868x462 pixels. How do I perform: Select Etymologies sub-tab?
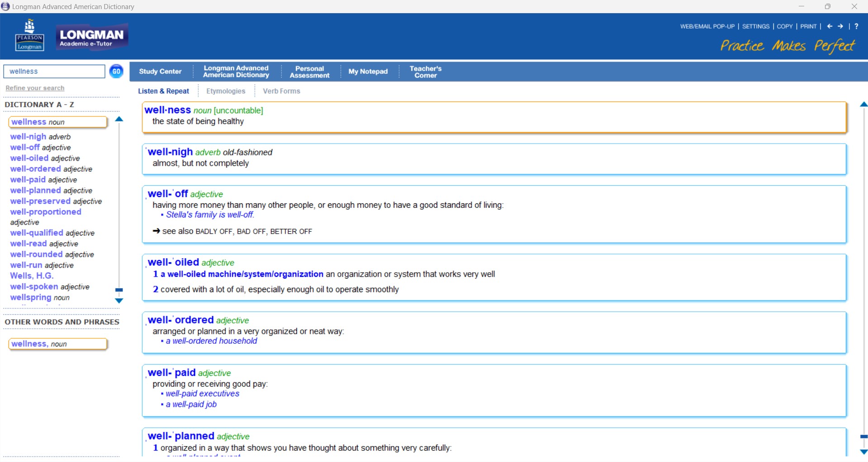[x=226, y=91]
